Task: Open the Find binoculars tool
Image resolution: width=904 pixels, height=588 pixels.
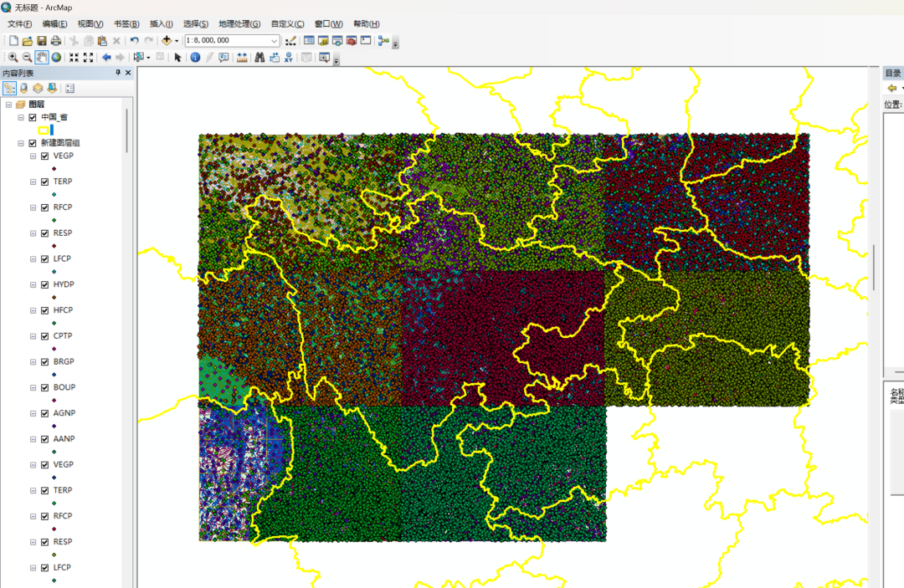Action: point(259,57)
